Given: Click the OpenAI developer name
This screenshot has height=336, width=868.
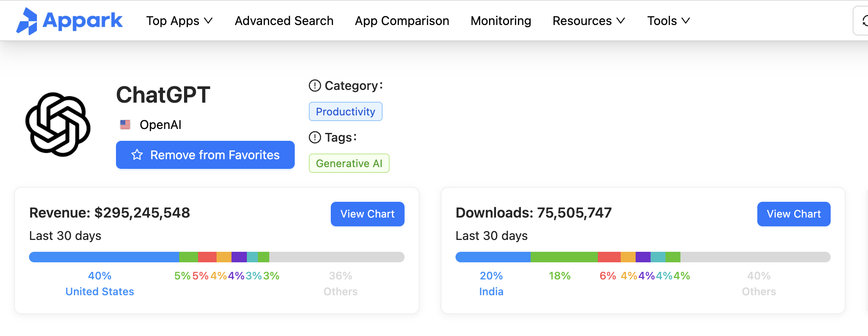Looking at the screenshot, I should tap(160, 125).
